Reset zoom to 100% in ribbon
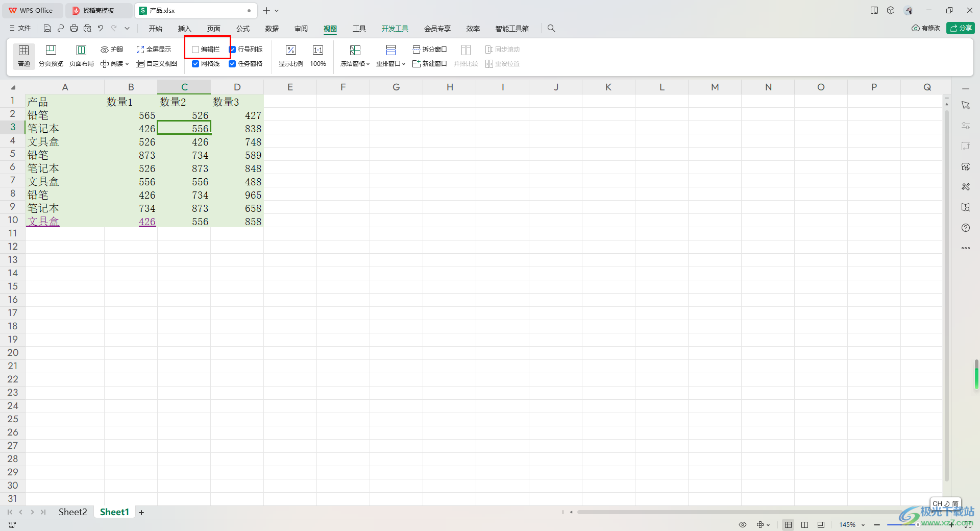The image size is (980, 531). [x=318, y=56]
